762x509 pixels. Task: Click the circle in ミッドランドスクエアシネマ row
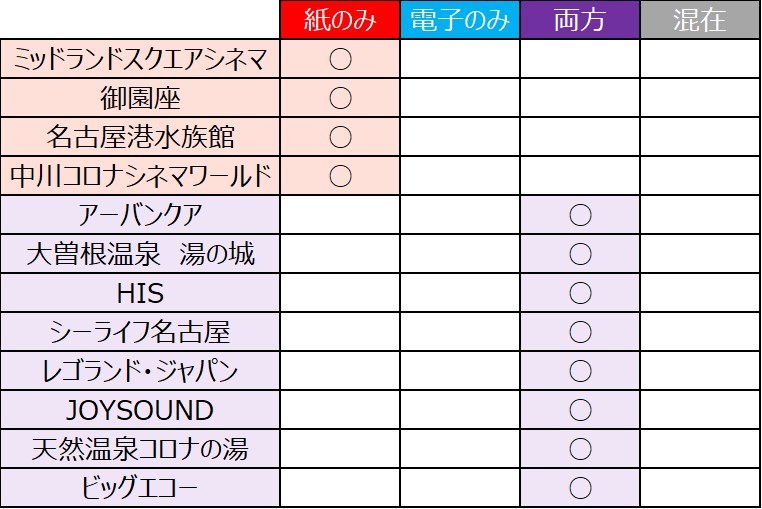[340, 60]
